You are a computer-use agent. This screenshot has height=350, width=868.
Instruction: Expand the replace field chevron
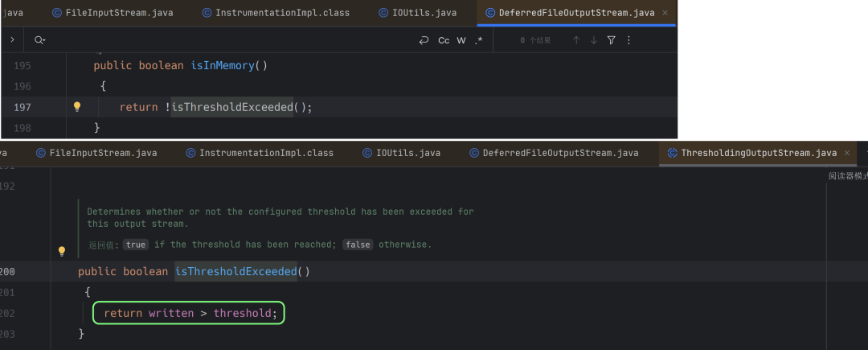(12, 40)
